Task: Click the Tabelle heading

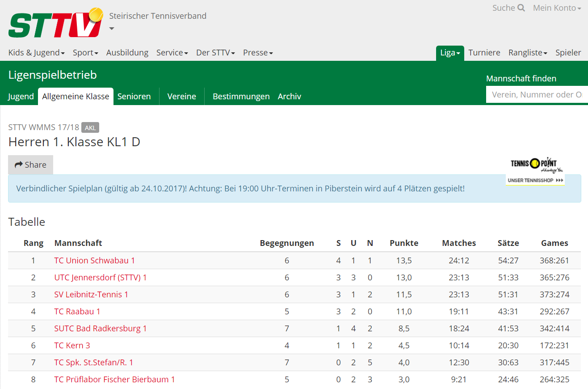Action: (27, 222)
